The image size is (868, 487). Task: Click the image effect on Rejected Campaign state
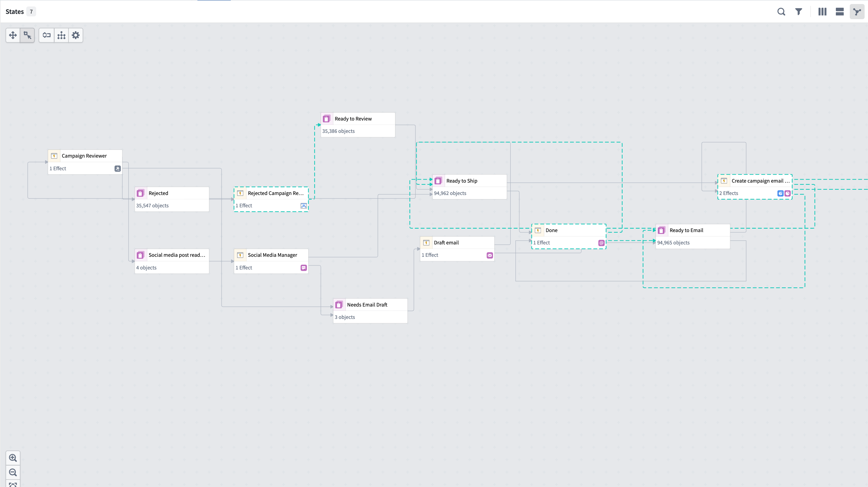pos(303,205)
